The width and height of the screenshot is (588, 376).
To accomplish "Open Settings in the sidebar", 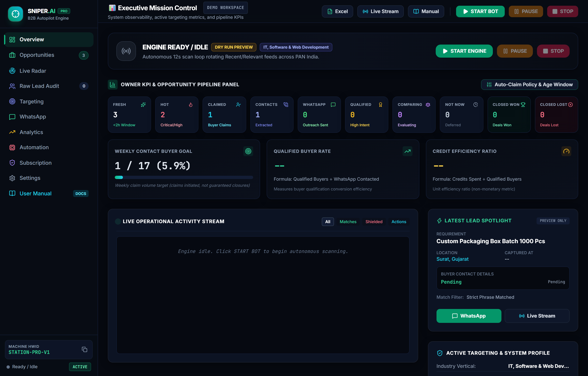I will 49,178.
